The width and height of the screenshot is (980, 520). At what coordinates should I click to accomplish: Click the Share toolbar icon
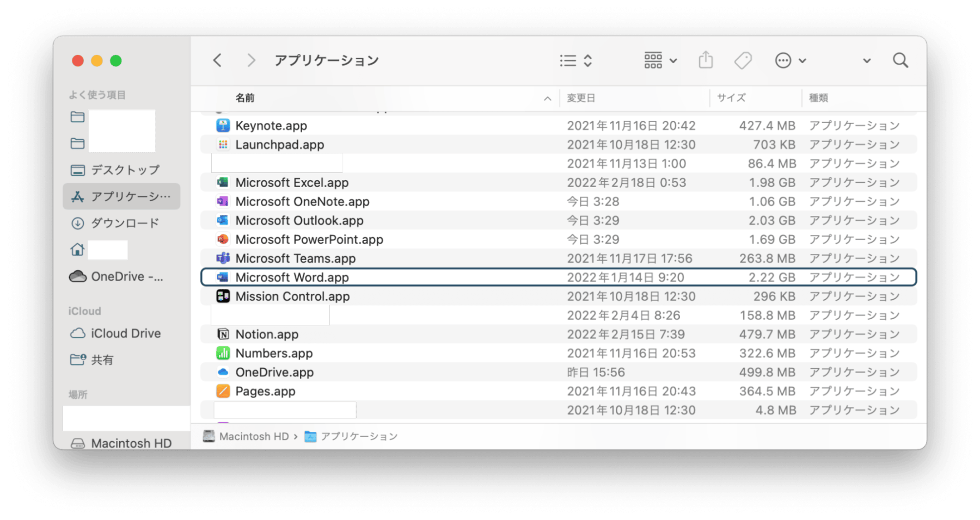(706, 60)
